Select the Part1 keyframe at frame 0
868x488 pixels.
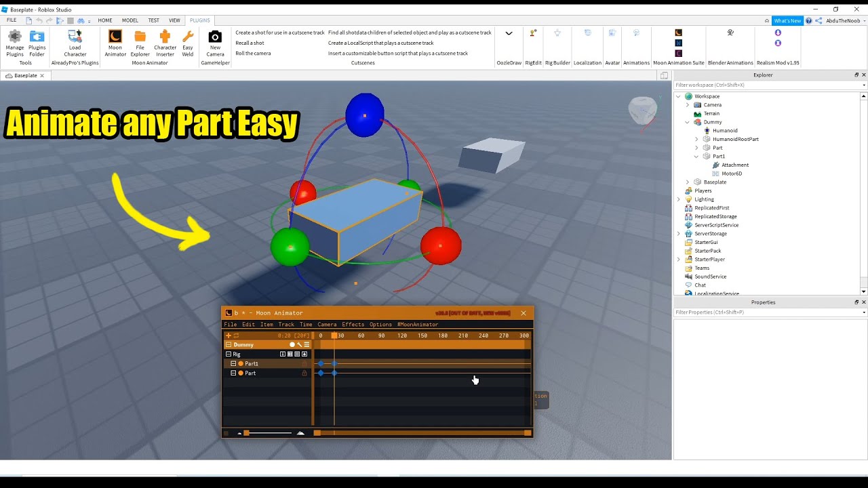(x=321, y=364)
